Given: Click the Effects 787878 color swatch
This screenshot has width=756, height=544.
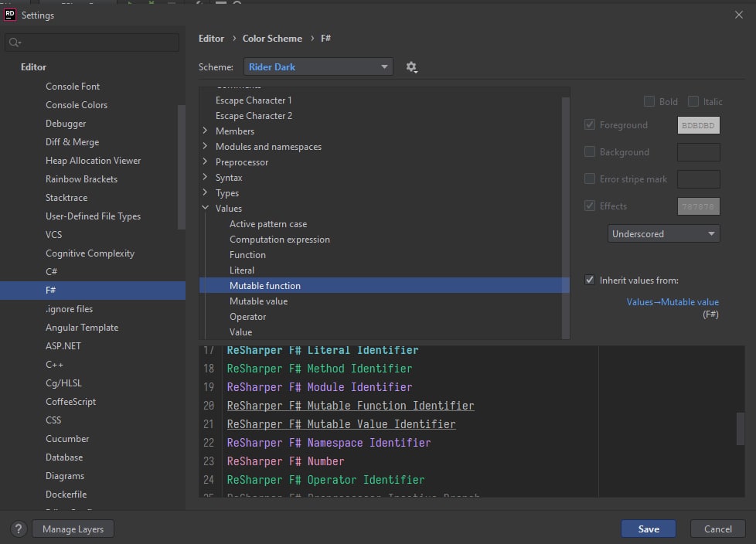Looking at the screenshot, I should pos(698,206).
